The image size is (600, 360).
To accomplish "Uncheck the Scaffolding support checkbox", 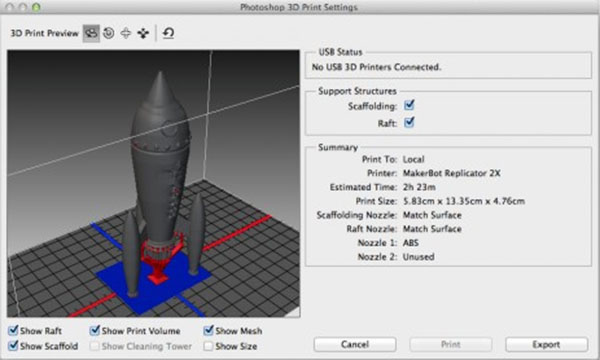I will coord(409,105).
